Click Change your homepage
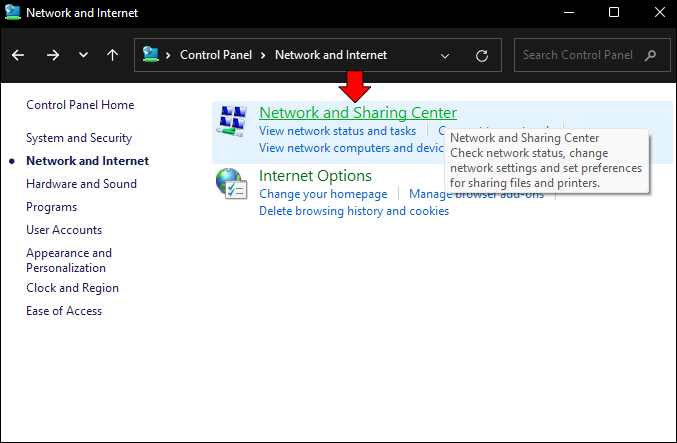677x443 pixels. pos(323,194)
